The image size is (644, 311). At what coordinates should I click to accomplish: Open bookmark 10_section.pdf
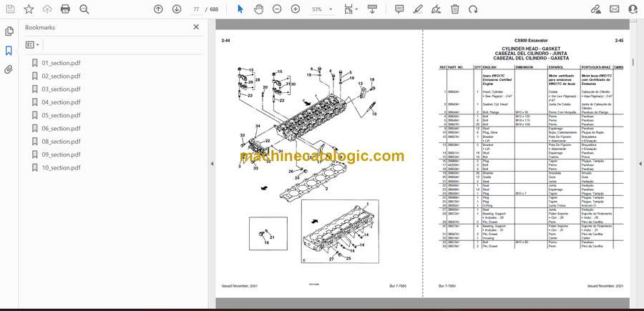(61, 167)
